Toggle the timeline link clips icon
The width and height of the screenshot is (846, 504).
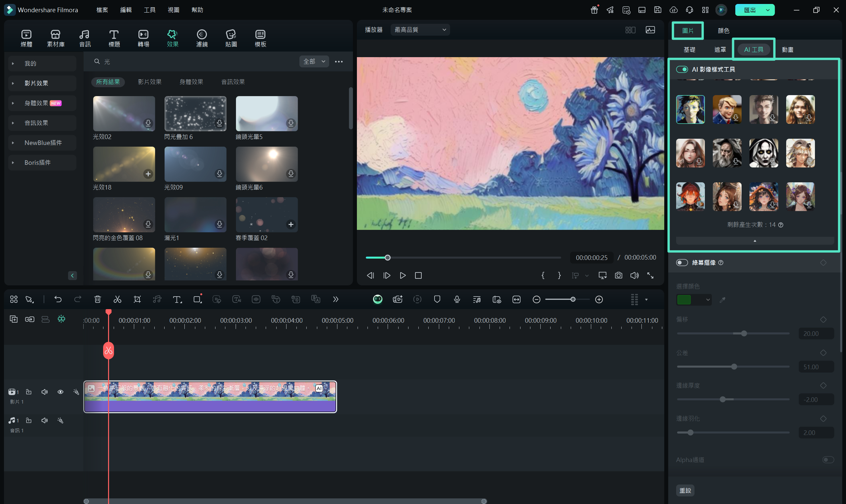coord(29,319)
